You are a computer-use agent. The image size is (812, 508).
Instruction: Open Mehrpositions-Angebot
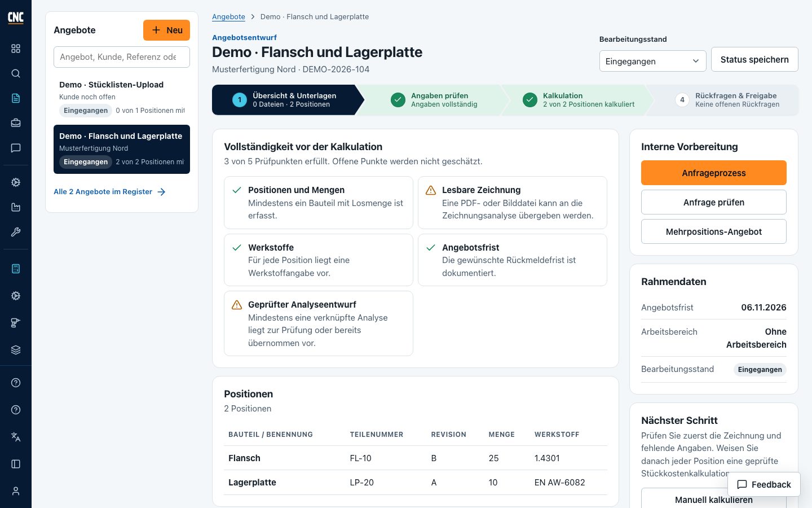click(713, 231)
